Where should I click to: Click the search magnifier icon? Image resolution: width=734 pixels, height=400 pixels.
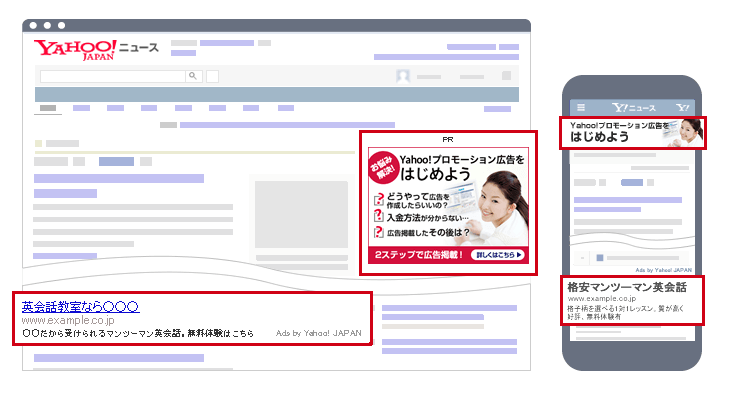point(193,76)
